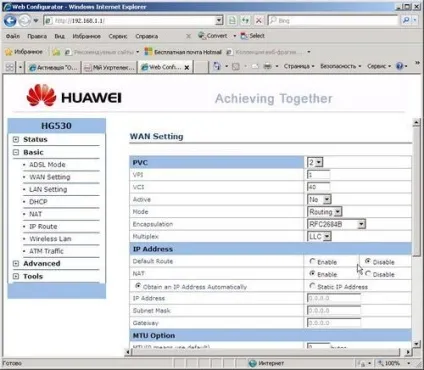
Task: Switch to the Активація browser tab
Action: 53,67
